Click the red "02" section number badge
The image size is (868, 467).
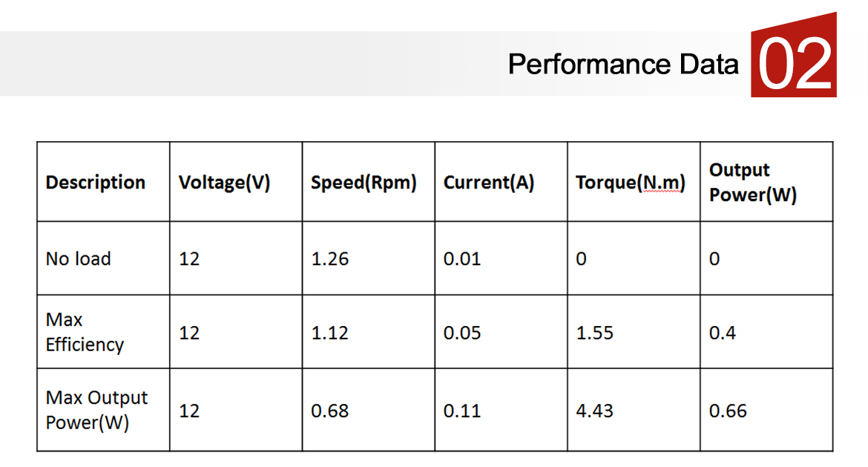(794, 65)
